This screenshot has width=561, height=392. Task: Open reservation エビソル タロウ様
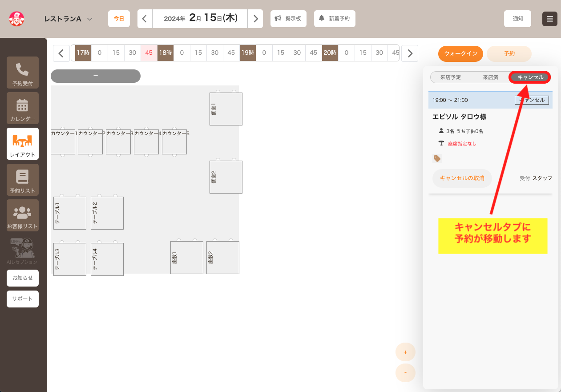coord(459,117)
